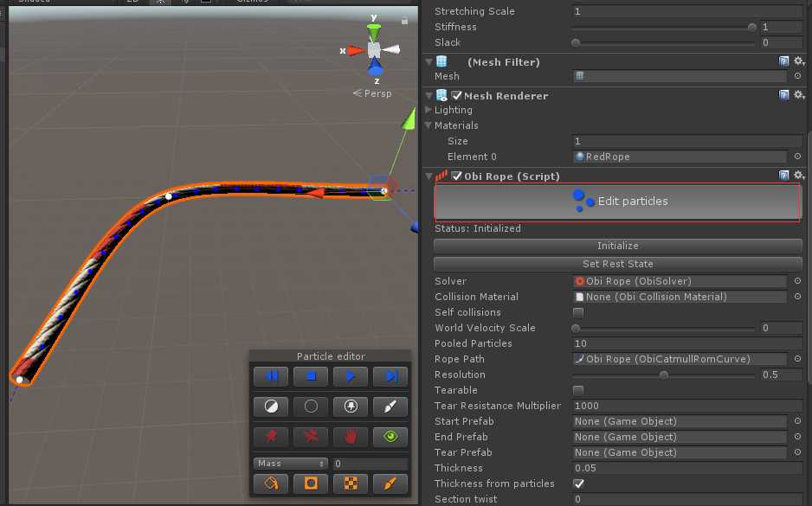
Task: Click the orange square selection icon
Action: (x=311, y=484)
